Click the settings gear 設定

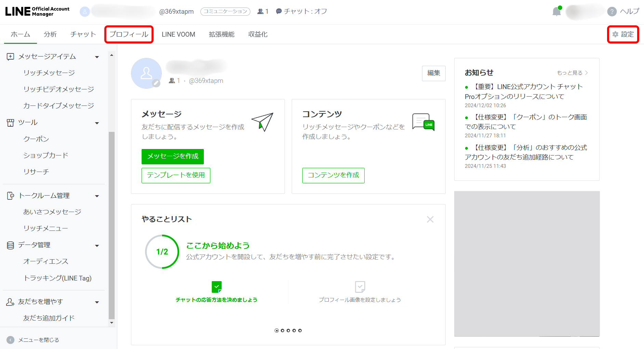click(x=623, y=34)
